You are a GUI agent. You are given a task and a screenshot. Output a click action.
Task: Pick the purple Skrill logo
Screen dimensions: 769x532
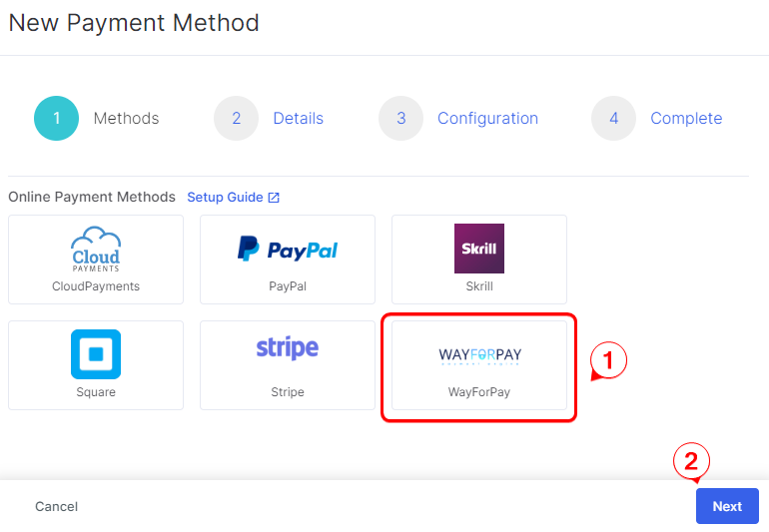click(x=479, y=249)
